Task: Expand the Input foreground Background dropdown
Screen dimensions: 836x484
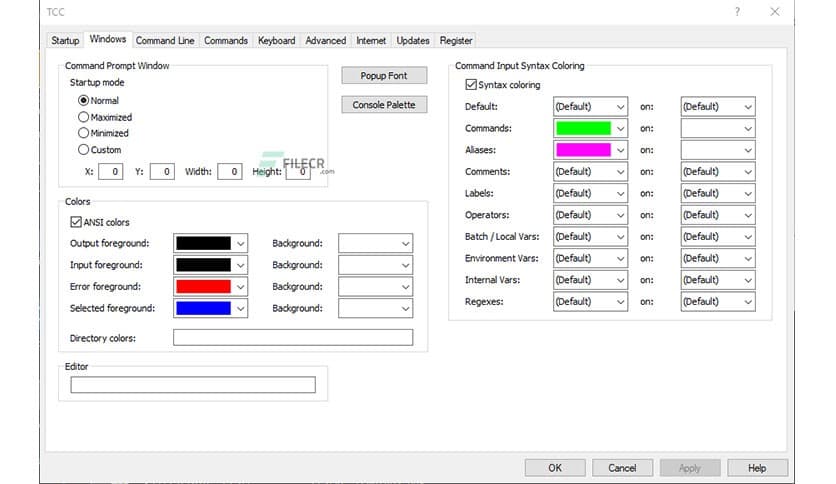Action: click(375, 265)
